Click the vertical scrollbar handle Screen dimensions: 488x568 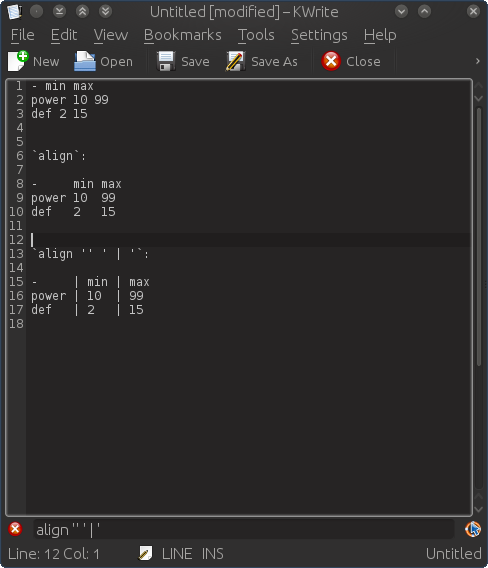pos(479,237)
